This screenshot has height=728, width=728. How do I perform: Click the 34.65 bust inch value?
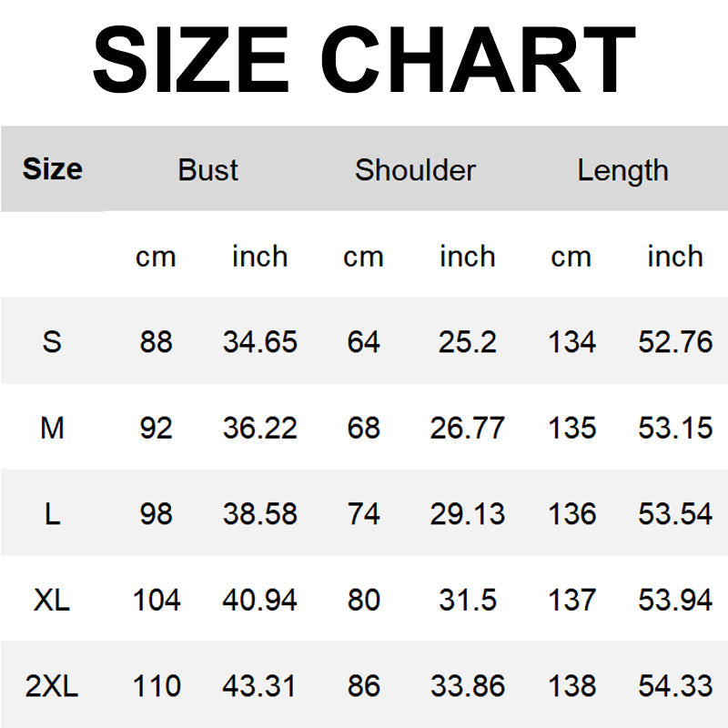pyautogui.click(x=259, y=342)
